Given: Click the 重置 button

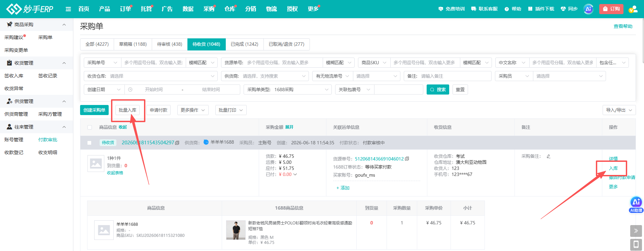Looking at the screenshot, I should click(x=460, y=89).
